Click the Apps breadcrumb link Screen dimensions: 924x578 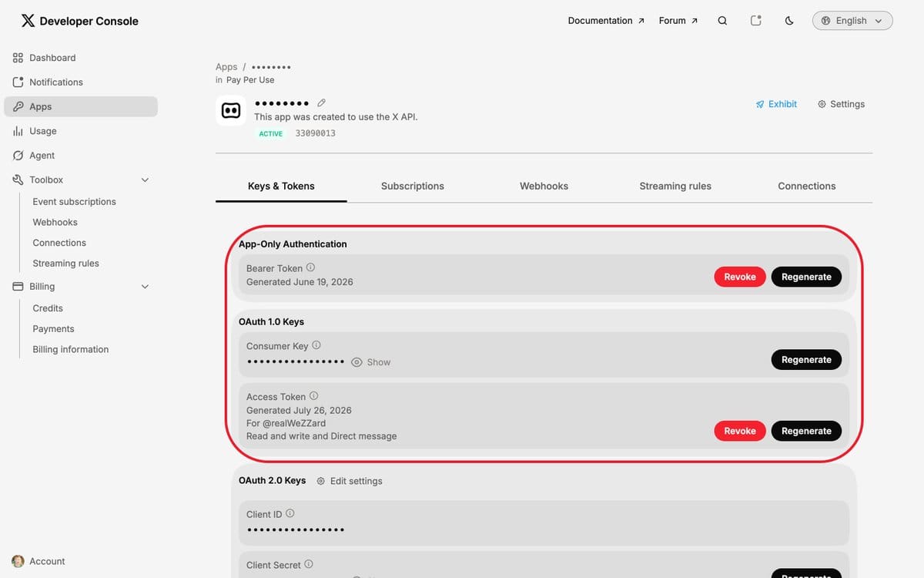click(x=226, y=67)
